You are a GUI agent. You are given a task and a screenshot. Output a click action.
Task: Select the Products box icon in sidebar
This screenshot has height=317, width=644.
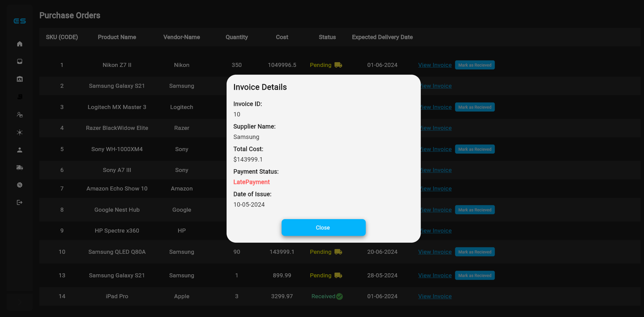19,96
